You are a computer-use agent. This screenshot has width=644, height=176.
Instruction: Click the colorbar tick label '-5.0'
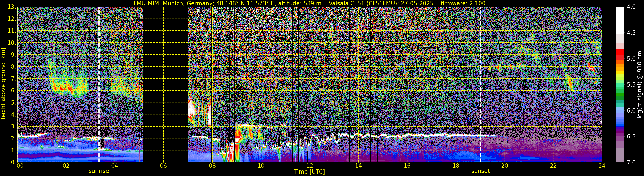coord(630,59)
